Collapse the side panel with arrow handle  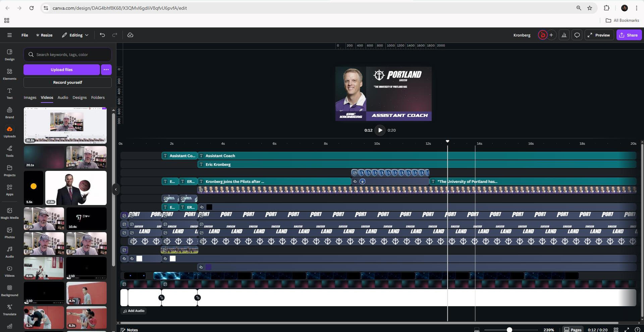pyautogui.click(x=116, y=190)
